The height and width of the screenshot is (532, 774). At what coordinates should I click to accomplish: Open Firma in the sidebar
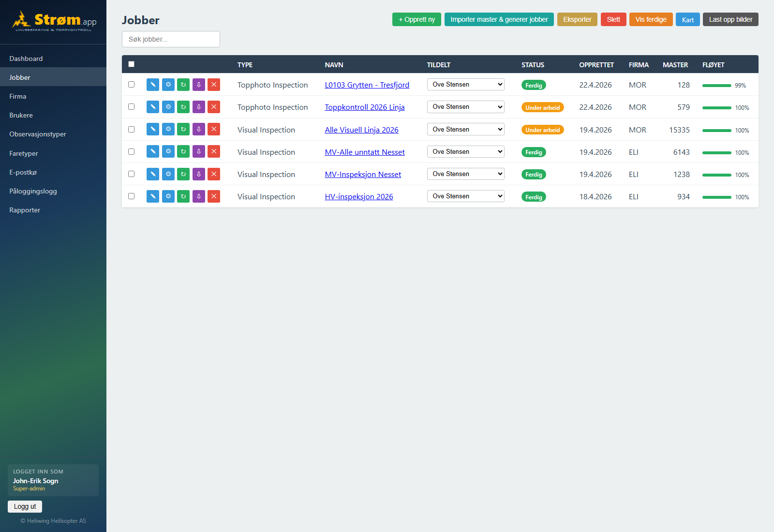pyautogui.click(x=53, y=96)
